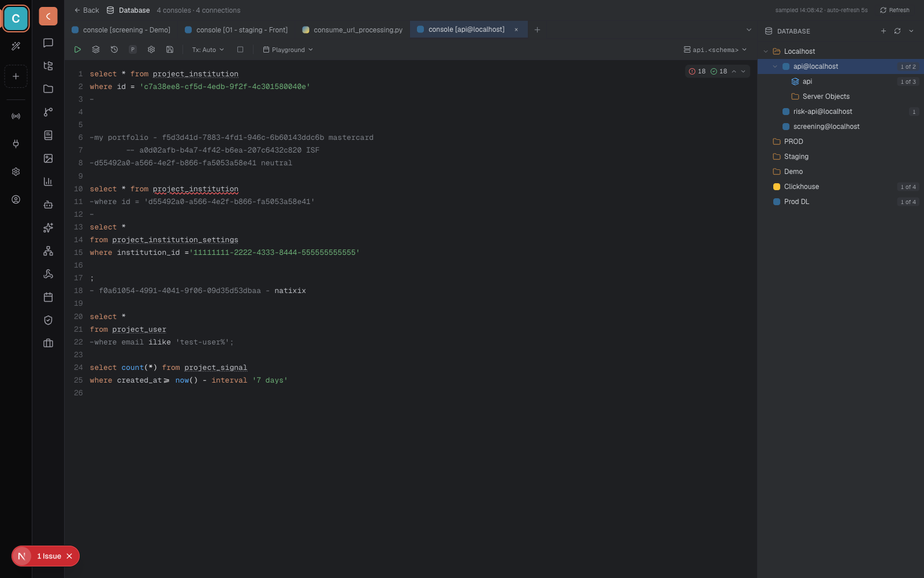Add a new workspace with dashed plus

16,76
